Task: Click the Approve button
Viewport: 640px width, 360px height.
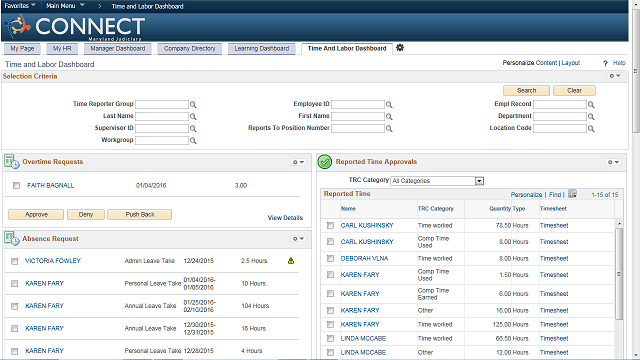Action: (36, 214)
